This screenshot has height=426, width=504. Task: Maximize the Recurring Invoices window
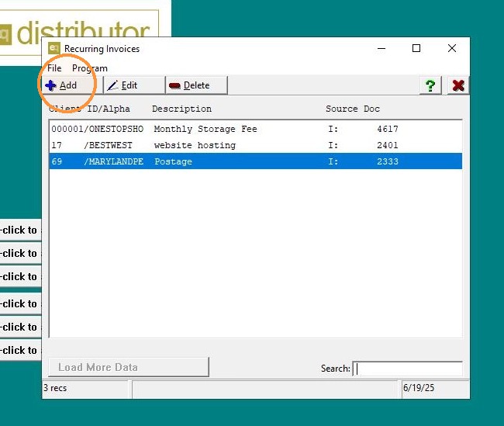click(416, 48)
